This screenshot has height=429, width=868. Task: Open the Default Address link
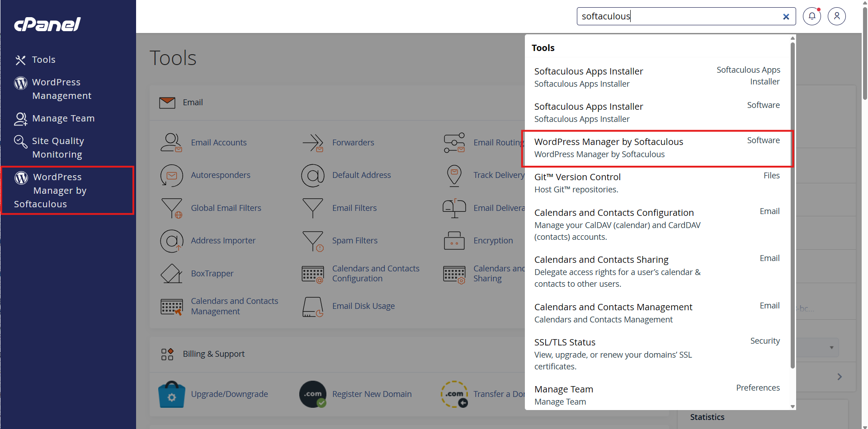click(362, 175)
